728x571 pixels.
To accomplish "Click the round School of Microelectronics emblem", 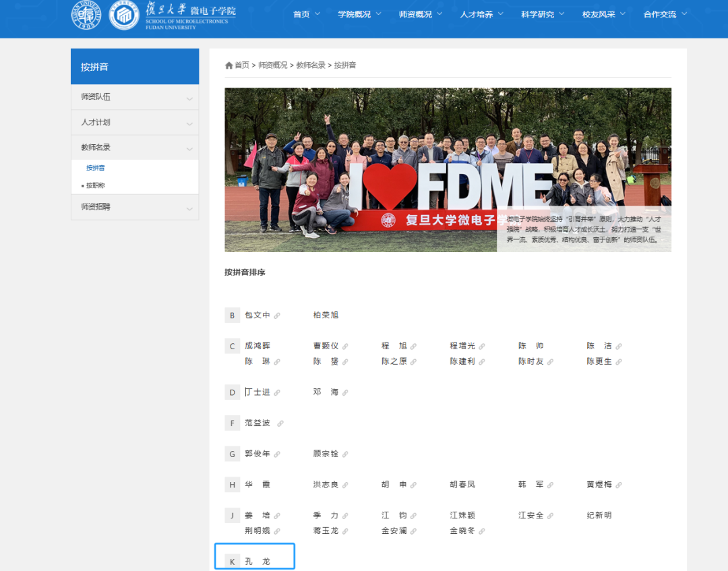I will coord(124,16).
